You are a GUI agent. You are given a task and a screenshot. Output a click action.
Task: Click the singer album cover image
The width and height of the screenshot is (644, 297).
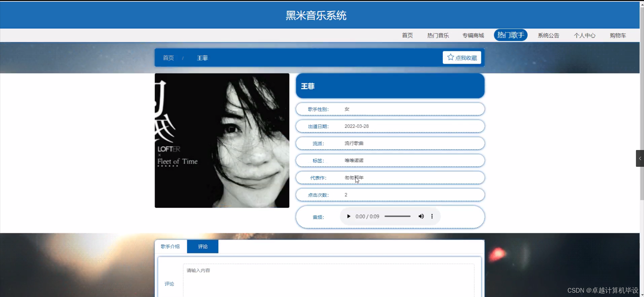coord(222,141)
